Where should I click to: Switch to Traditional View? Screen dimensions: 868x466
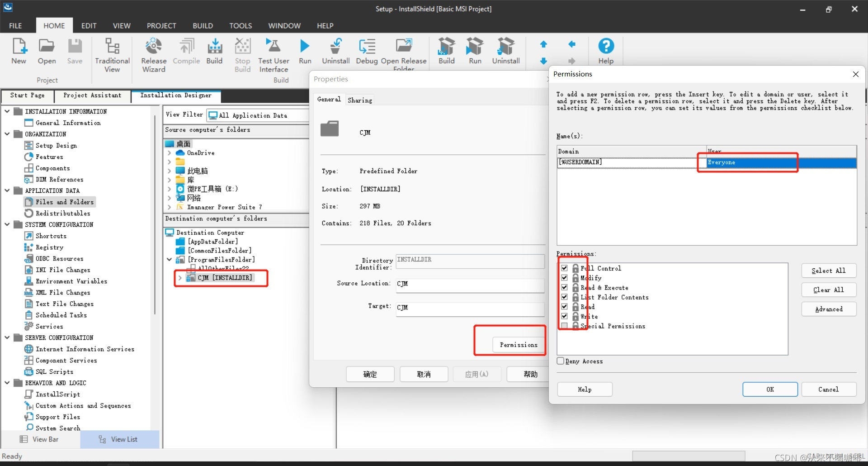[x=112, y=55]
